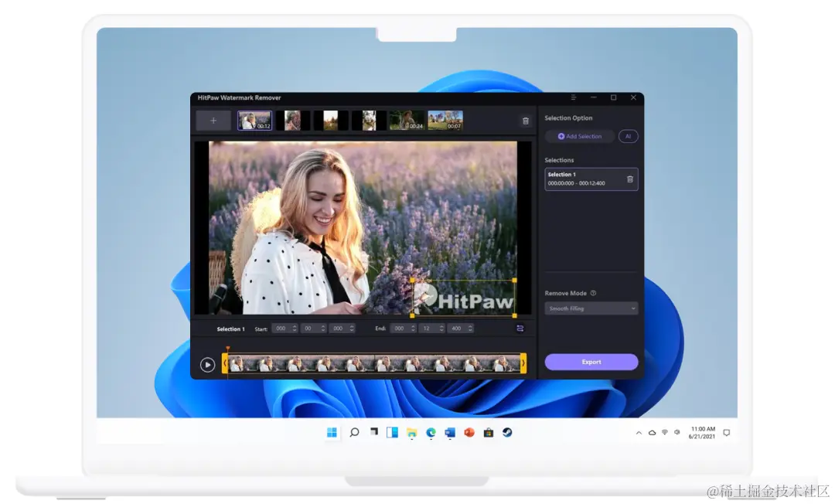The width and height of the screenshot is (835, 504).
Task: Open File Explorer from taskbar
Action: point(411,433)
